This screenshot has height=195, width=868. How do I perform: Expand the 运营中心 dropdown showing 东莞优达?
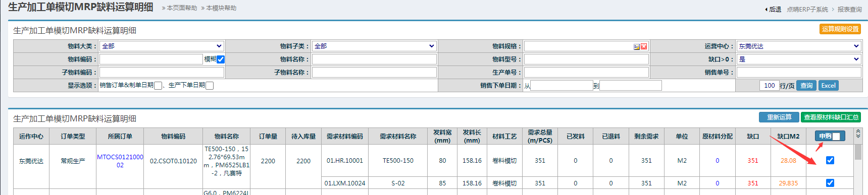799,46
